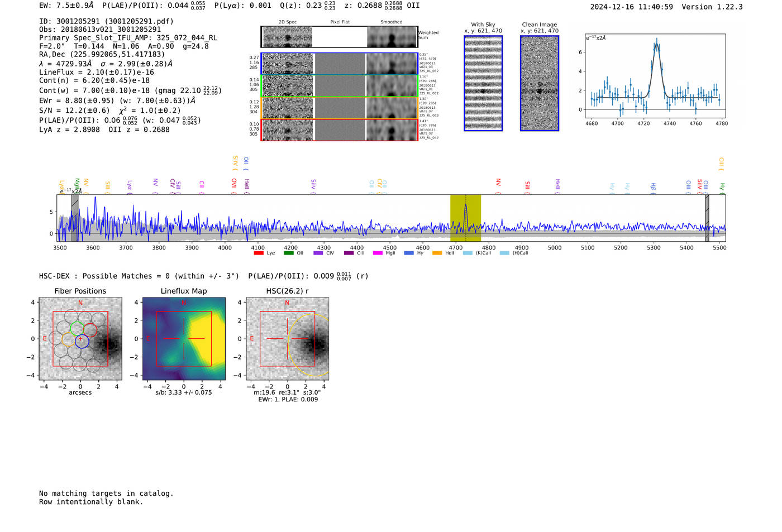Open the Fiber Positions image
Screen dimensions: 782x532
point(80,339)
